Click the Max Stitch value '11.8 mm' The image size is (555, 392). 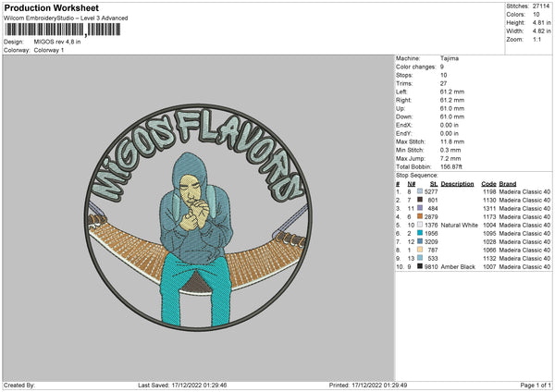pos(452,141)
